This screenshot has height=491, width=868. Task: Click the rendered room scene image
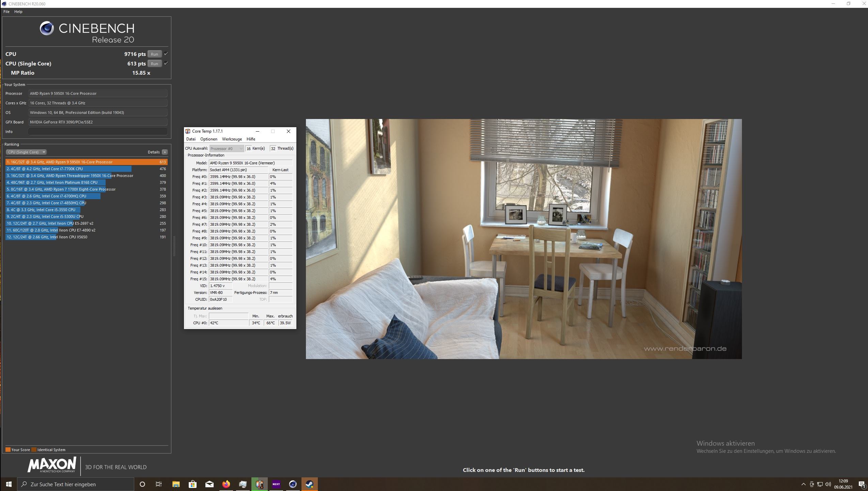(524, 239)
